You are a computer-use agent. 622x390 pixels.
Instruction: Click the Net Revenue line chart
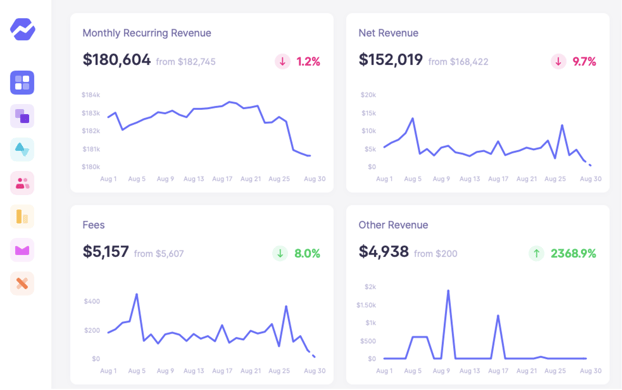pyautogui.click(x=487, y=142)
